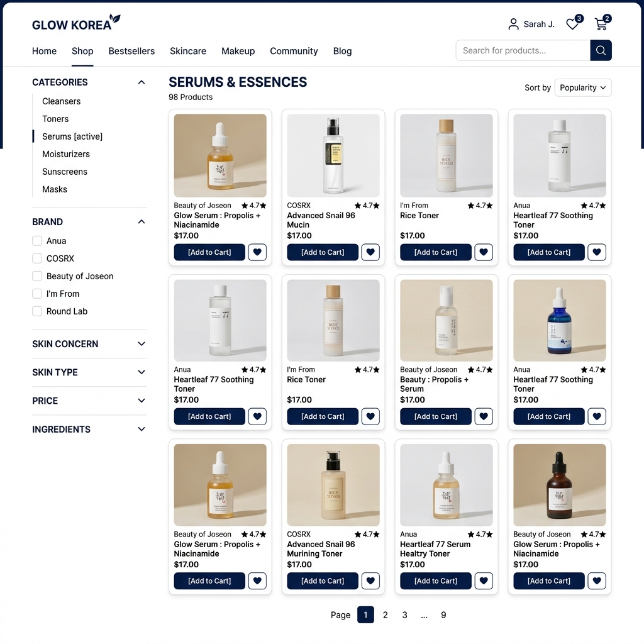The height and width of the screenshot is (644, 644).
Task: Select the Toners category
Action: pyautogui.click(x=55, y=119)
